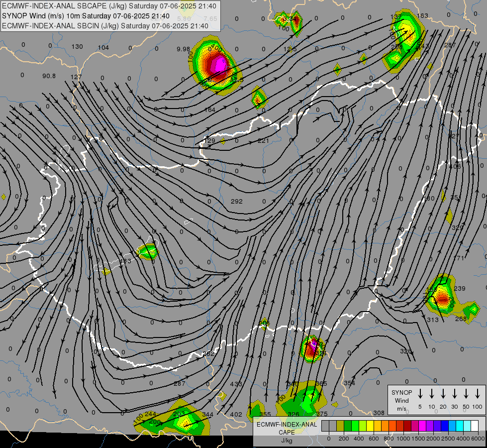487x448 pixels.
Task: Click the map value 308
Action: pyautogui.click(x=379, y=413)
